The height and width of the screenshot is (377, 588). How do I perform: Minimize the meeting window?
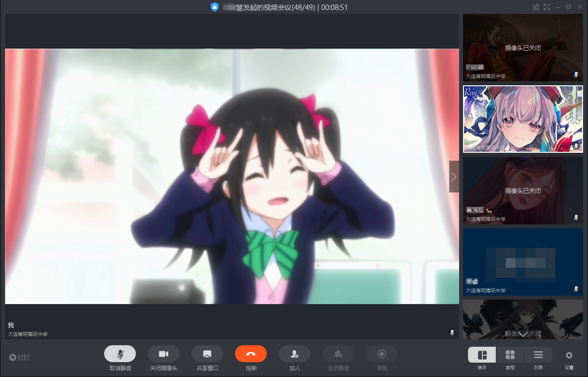point(558,7)
